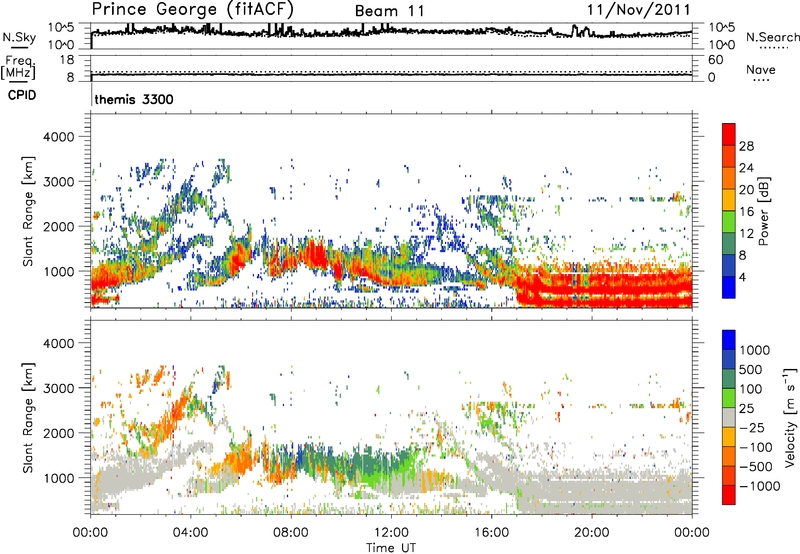Click the red bottom of the velocity colorbar

[x=729, y=495]
